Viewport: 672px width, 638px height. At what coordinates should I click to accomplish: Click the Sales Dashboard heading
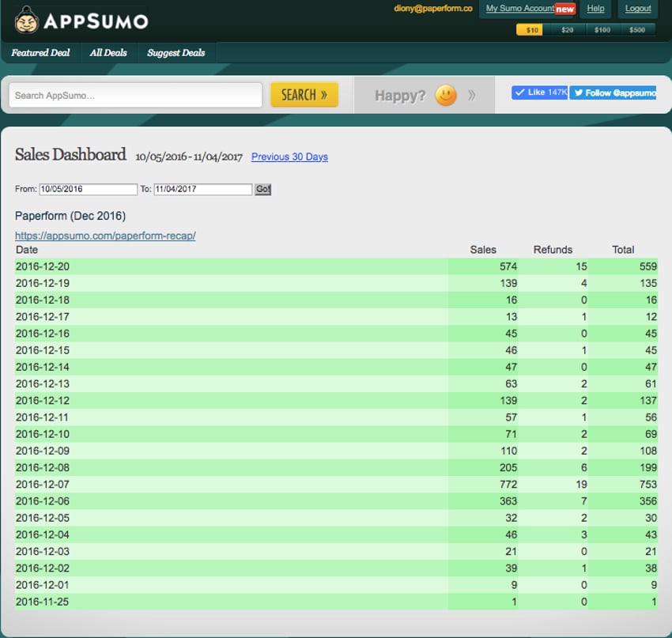coord(70,155)
